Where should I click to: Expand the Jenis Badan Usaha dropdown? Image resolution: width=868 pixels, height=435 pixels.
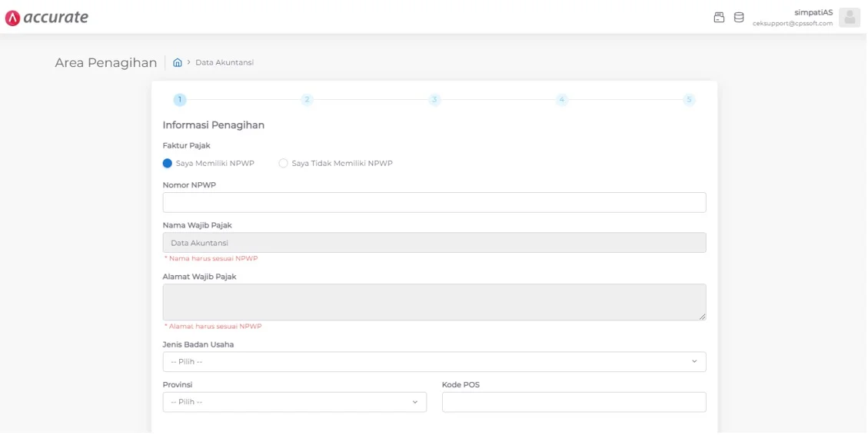coord(434,362)
